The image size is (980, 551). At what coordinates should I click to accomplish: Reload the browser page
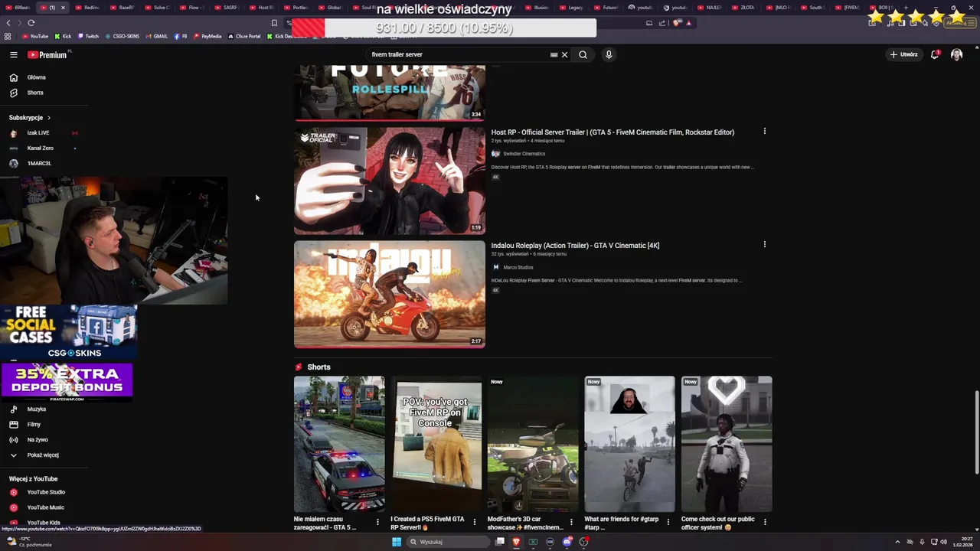coord(31,23)
